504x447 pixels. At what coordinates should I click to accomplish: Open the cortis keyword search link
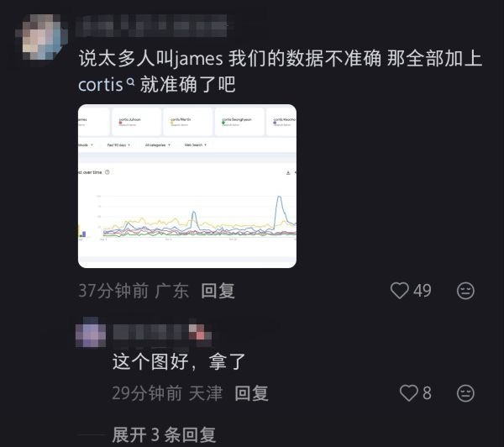pyautogui.click(x=101, y=85)
